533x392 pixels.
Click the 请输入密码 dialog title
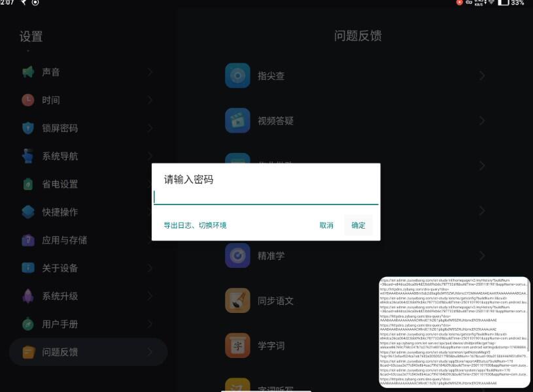point(188,180)
